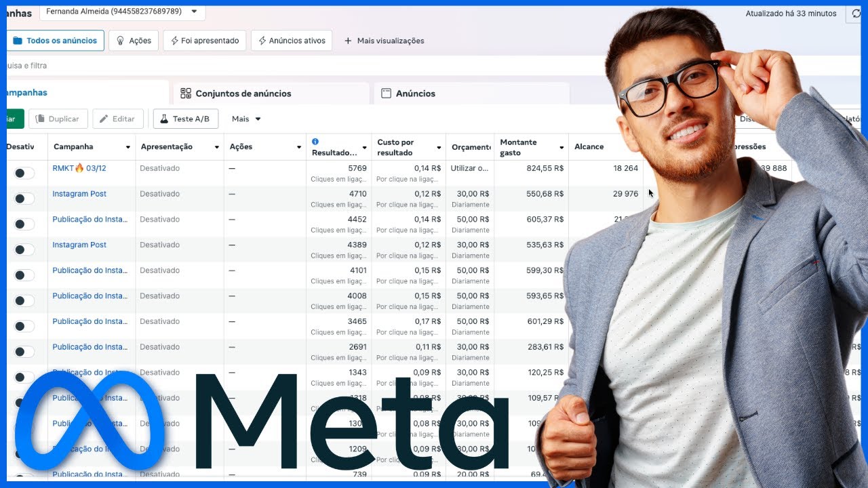
Task: Toggle switch for Publicação do Insta row with 2691 results
Action: pyautogui.click(x=24, y=352)
